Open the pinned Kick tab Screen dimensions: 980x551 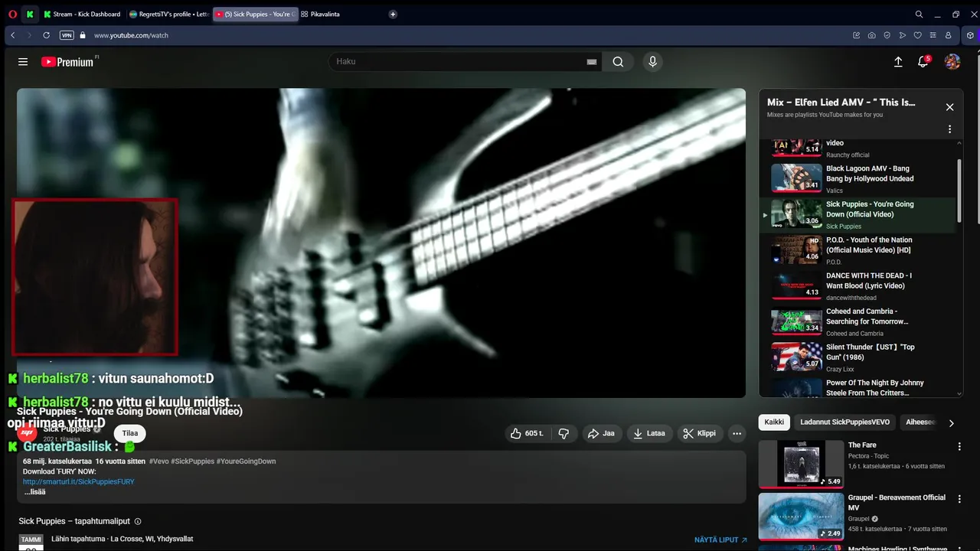coord(30,14)
